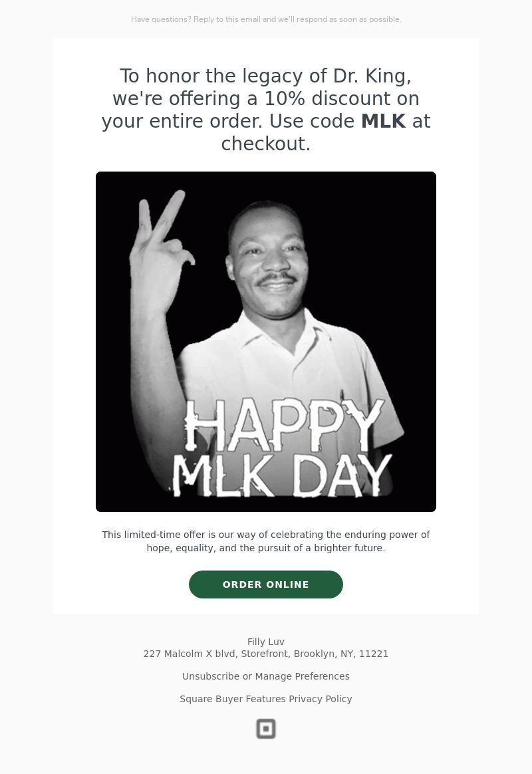Image resolution: width=532 pixels, height=774 pixels.
Task: Click the word 'checkout.' in headline
Action: click(265, 144)
